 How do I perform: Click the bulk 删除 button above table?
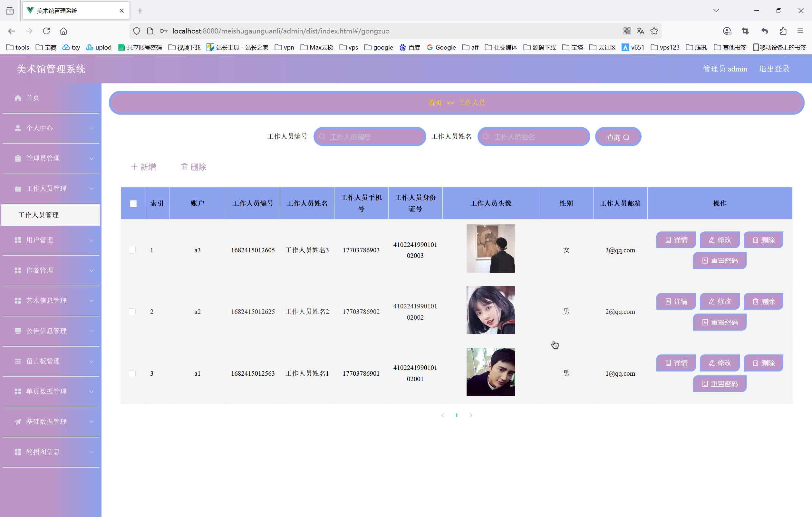click(x=194, y=167)
